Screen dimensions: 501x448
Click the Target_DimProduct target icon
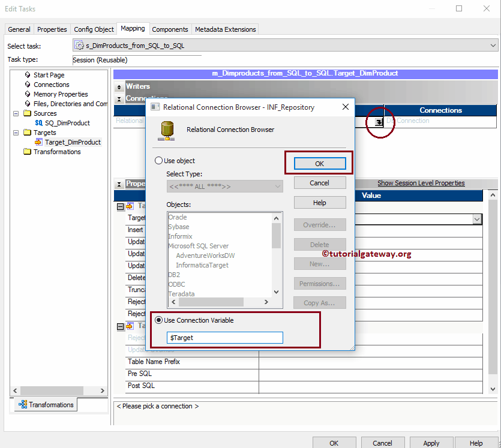(39, 142)
